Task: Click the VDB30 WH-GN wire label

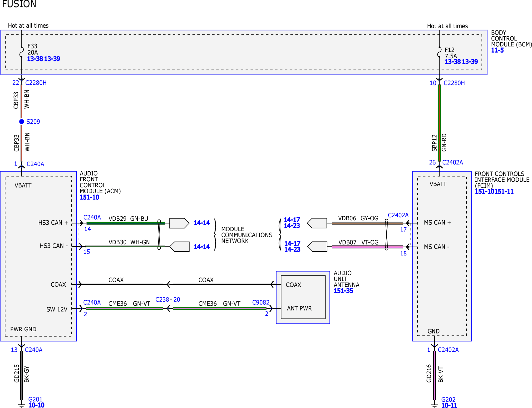Action: 129,242
